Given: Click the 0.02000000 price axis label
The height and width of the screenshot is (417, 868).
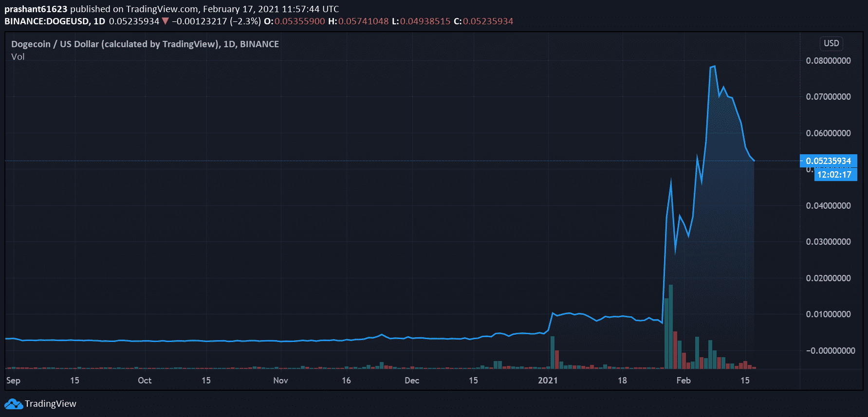Looking at the screenshot, I should 829,278.
